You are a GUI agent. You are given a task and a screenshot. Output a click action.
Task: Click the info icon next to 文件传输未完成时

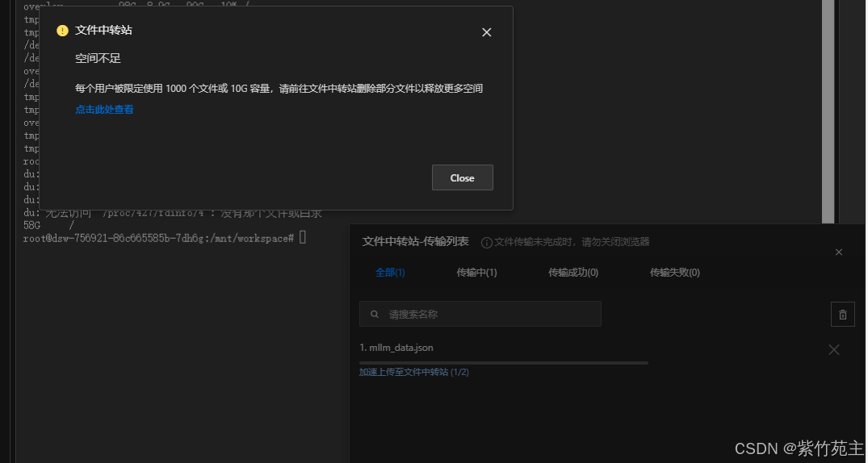[487, 242]
